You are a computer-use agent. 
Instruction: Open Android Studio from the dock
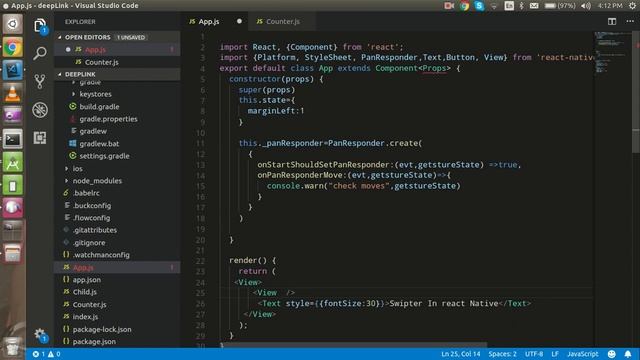pos(13,163)
